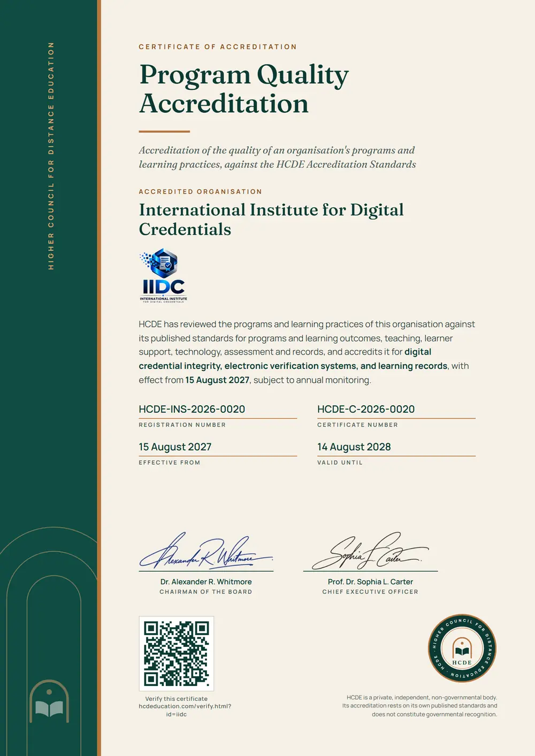Viewport: 535px width, 756px height.
Task: Click the round HCDE seal emblem
Action: (x=462, y=648)
